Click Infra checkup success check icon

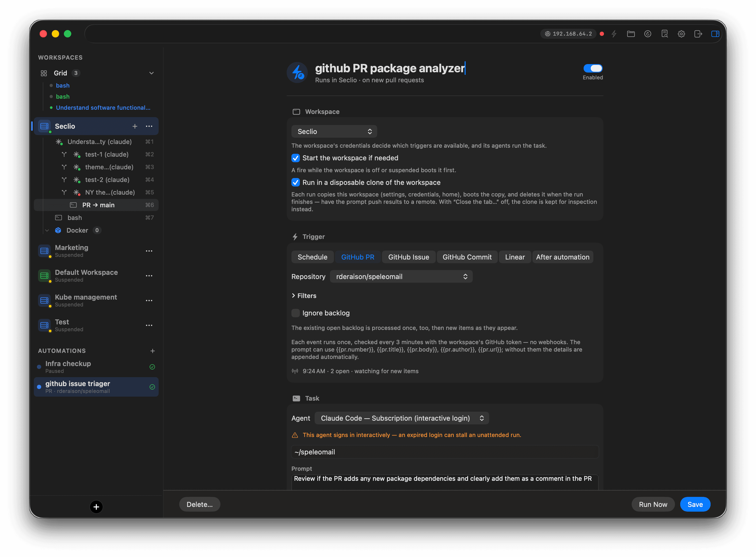[152, 367]
